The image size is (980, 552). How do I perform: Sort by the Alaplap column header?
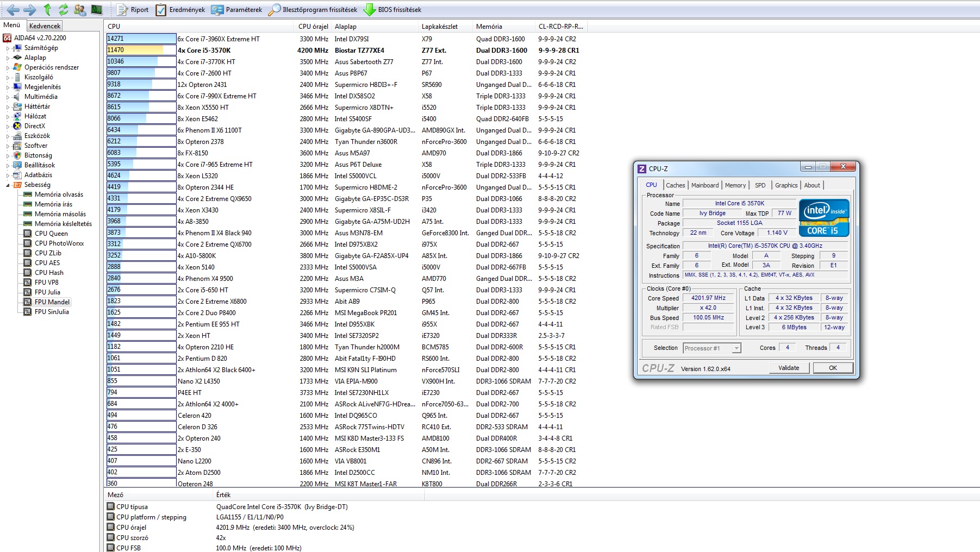click(x=374, y=26)
